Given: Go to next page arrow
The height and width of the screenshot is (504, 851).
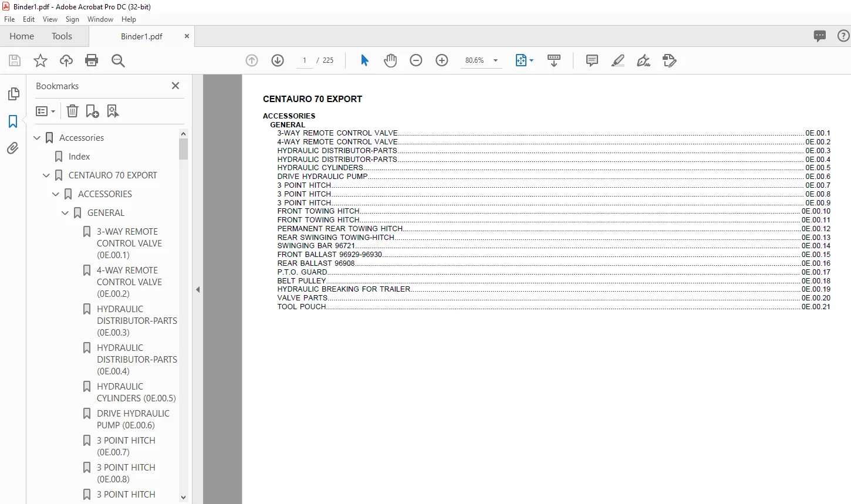Looking at the screenshot, I should click(x=278, y=60).
